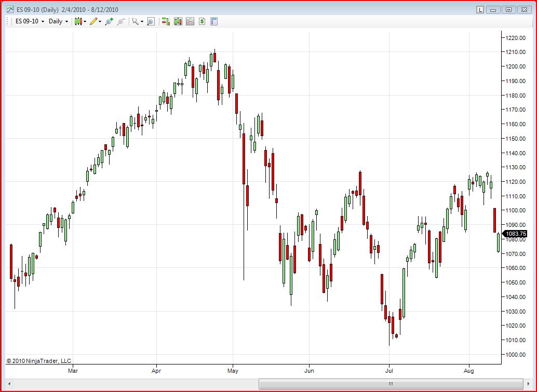Open the chart style candlestick icon
Screen dimensions: 537x392
tap(78, 22)
